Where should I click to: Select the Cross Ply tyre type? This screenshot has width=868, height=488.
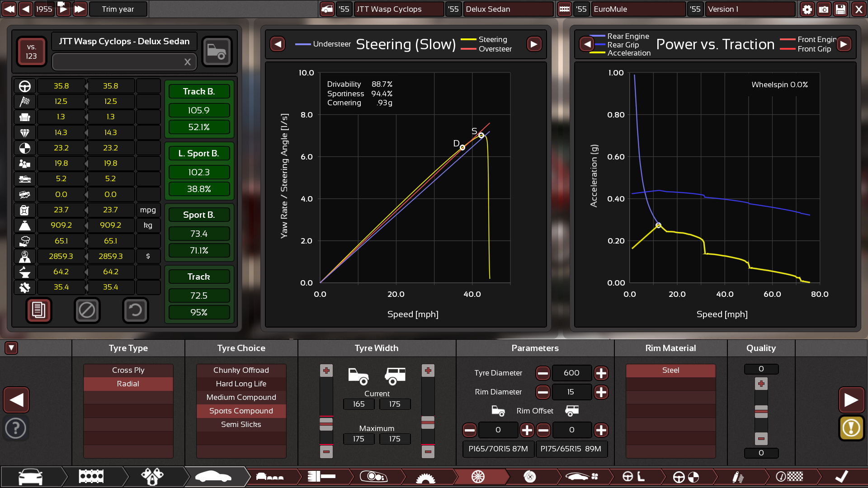pyautogui.click(x=128, y=370)
